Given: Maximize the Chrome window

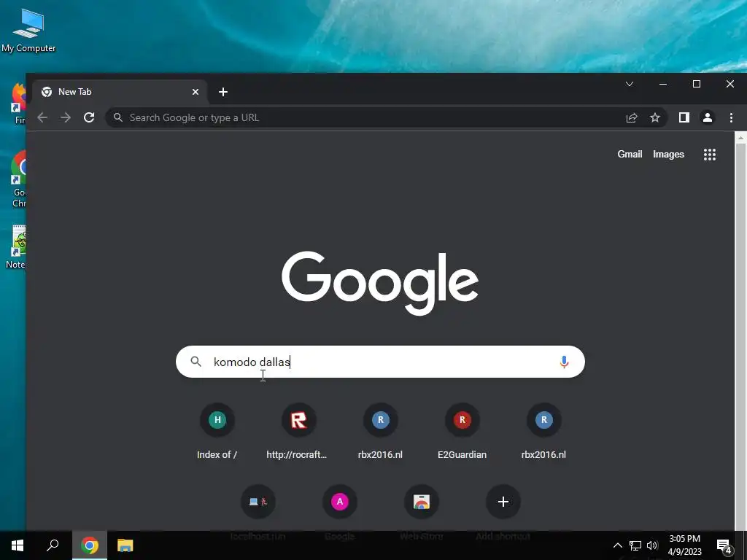Looking at the screenshot, I should click(x=697, y=85).
